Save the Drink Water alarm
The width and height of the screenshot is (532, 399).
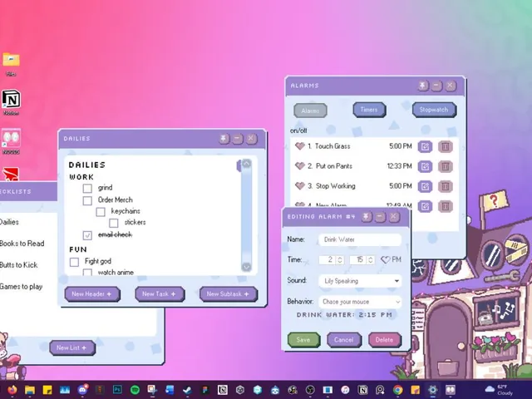point(303,340)
